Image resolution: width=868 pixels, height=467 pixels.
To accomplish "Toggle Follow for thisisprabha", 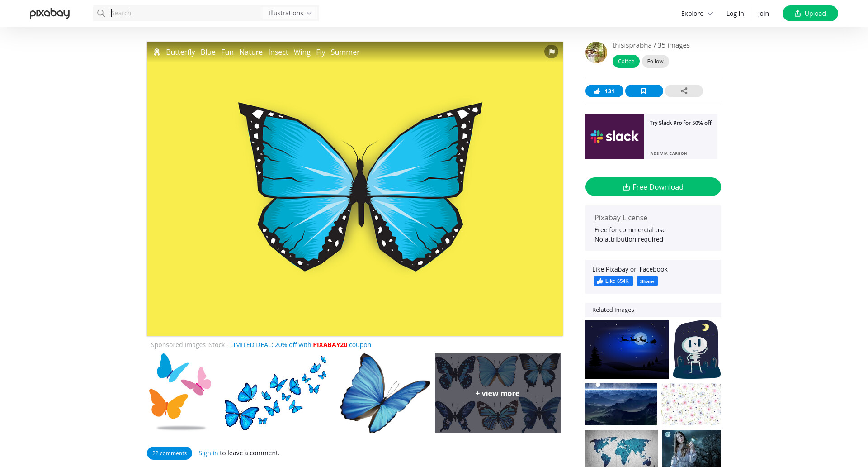I will [x=655, y=61].
